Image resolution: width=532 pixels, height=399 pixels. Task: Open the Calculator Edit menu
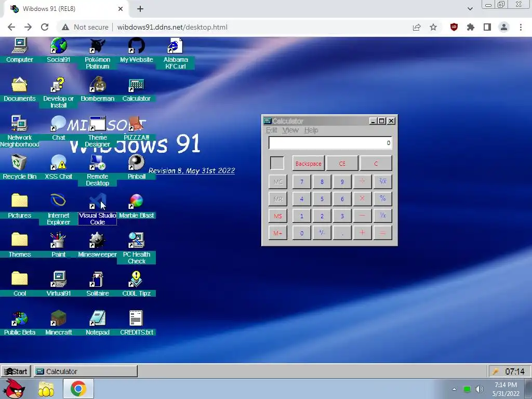click(x=271, y=130)
